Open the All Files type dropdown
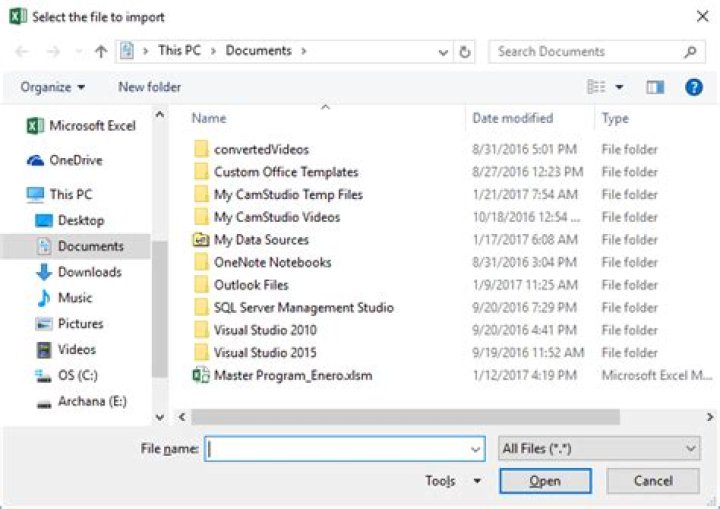Image resolution: width=720 pixels, height=509 pixels. pos(599,448)
